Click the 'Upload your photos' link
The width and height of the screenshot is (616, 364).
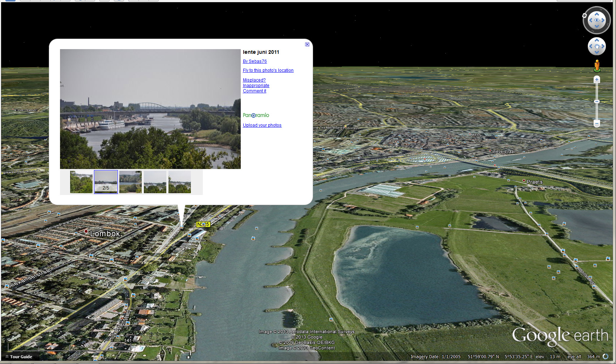click(262, 125)
